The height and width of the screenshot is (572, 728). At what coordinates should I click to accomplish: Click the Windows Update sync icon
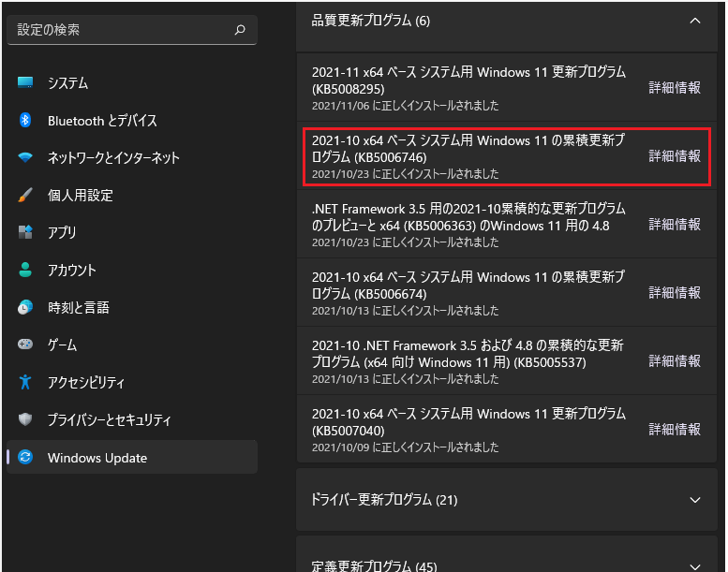pyautogui.click(x=25, y=457)
